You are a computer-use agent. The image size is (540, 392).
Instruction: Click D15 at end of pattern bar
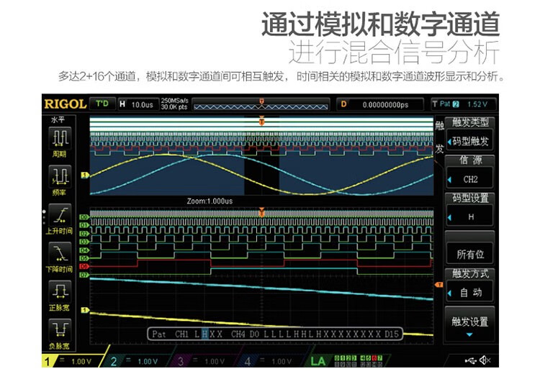click(x=392, y=334)
